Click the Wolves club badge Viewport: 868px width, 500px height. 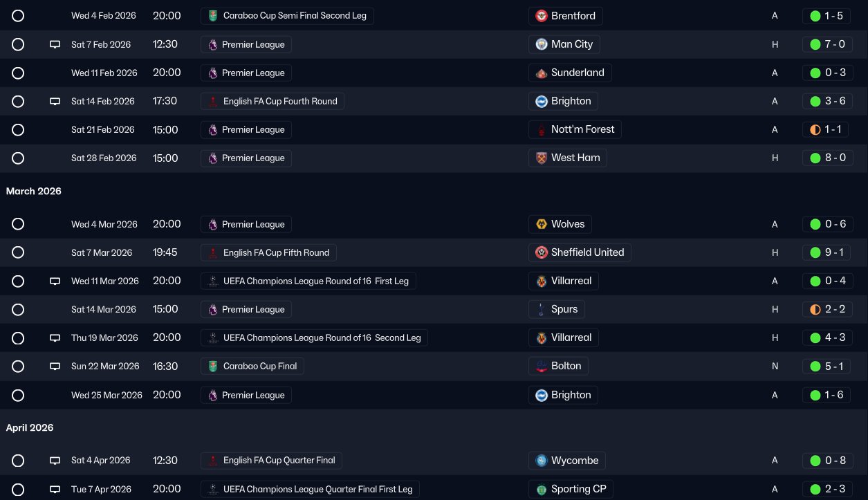point(542,224)
